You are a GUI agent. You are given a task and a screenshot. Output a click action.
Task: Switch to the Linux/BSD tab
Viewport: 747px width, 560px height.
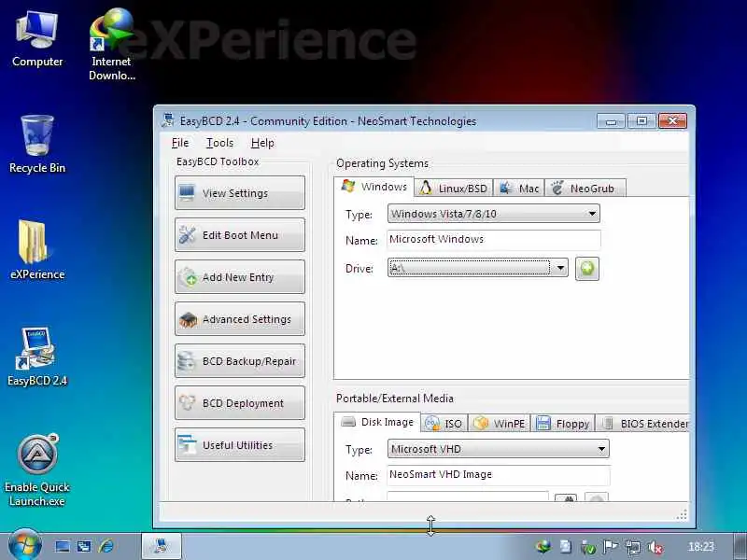point(454,189)
